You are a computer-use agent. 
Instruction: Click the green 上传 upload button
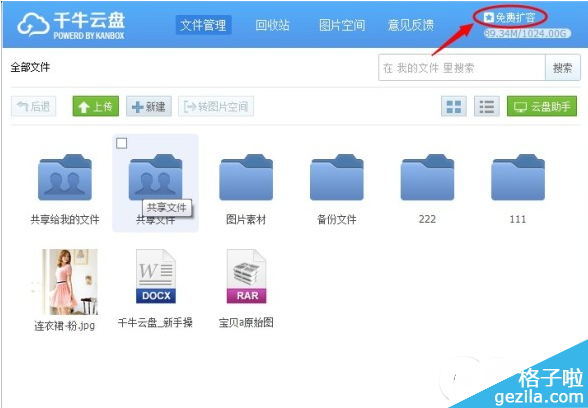(96, 106)
